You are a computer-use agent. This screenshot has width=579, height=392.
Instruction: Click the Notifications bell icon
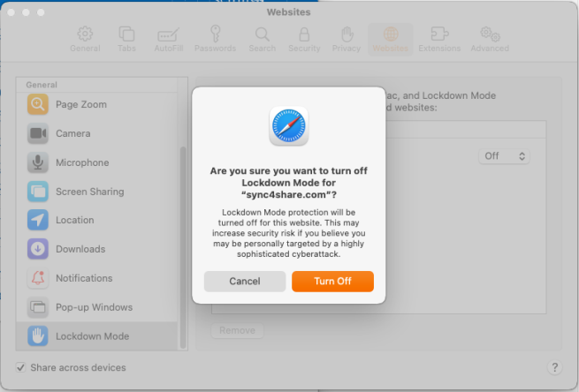pyautogui.click(x=38, y=278)
